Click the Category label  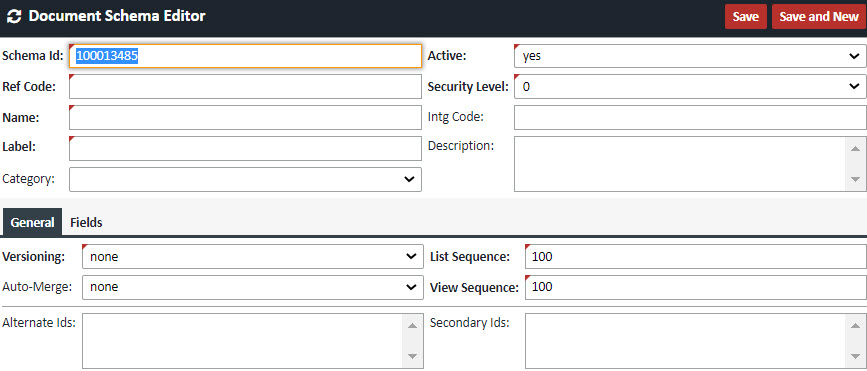tap(28, 179)
